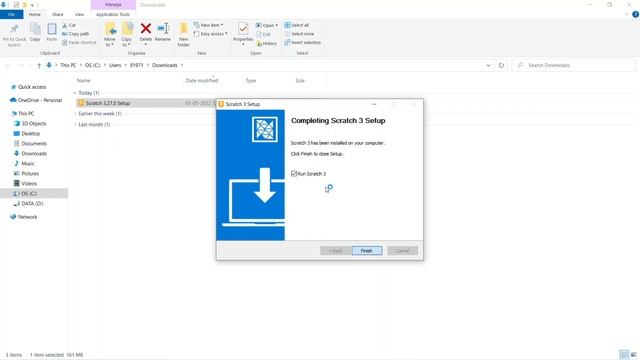The height and width of the screenshot is (360, 640).
Task: Switch to the Share ribbon tab
Action: 58,14
